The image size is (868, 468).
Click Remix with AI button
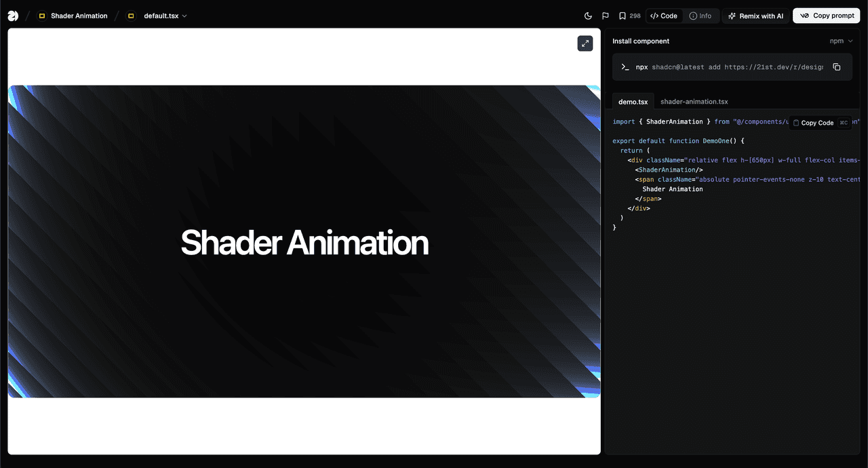tap(755, 16)
